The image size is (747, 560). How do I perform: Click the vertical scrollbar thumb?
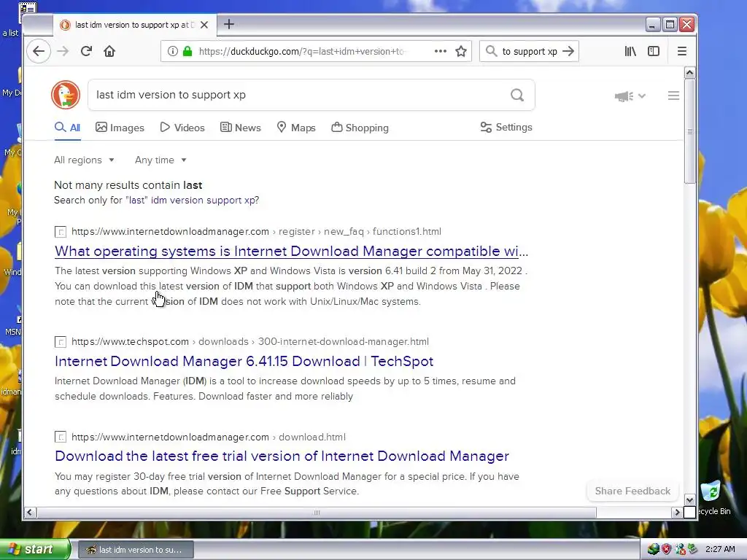(x=689, y=131)
